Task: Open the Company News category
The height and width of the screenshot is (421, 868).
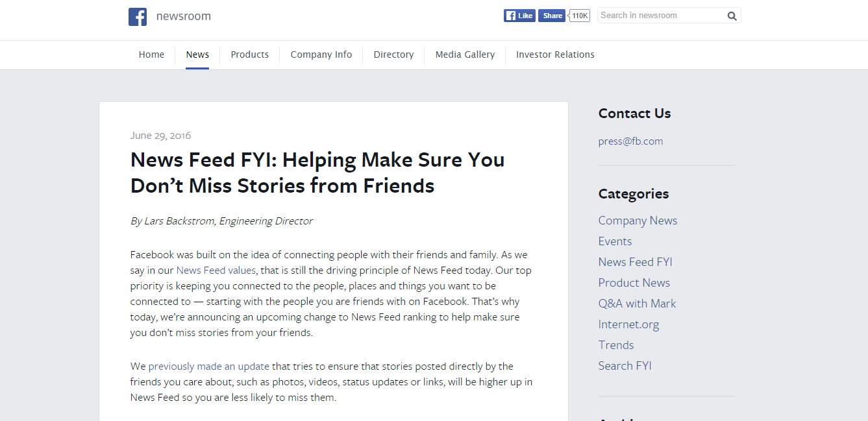Action: click(x=638, y=221)
